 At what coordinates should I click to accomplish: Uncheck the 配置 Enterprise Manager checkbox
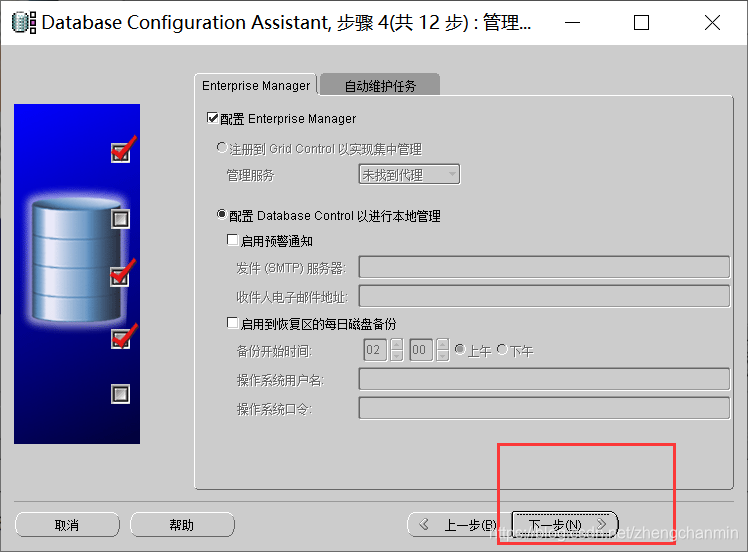point(212,118)
